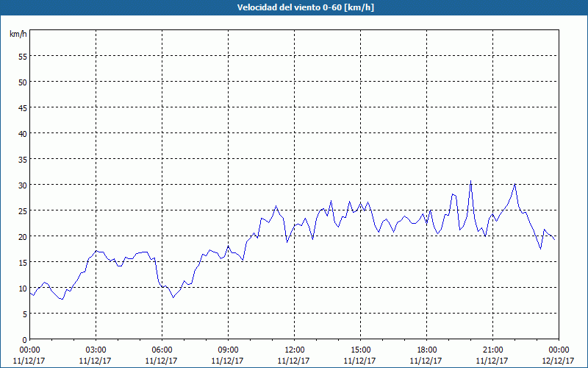This screenshot has width=588, height=368.
Task: Click the 09:00 time axis label
Action: point(228,350)
